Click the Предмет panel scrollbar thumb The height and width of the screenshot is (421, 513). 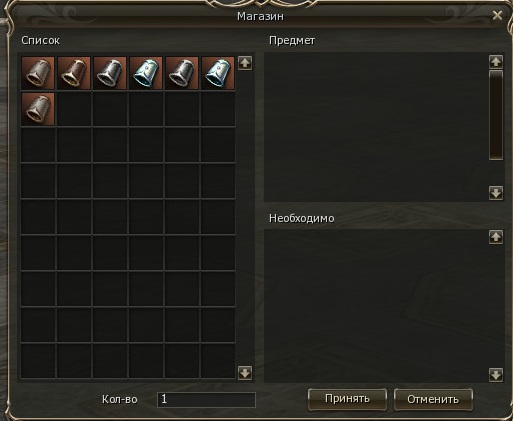point(496,115)
